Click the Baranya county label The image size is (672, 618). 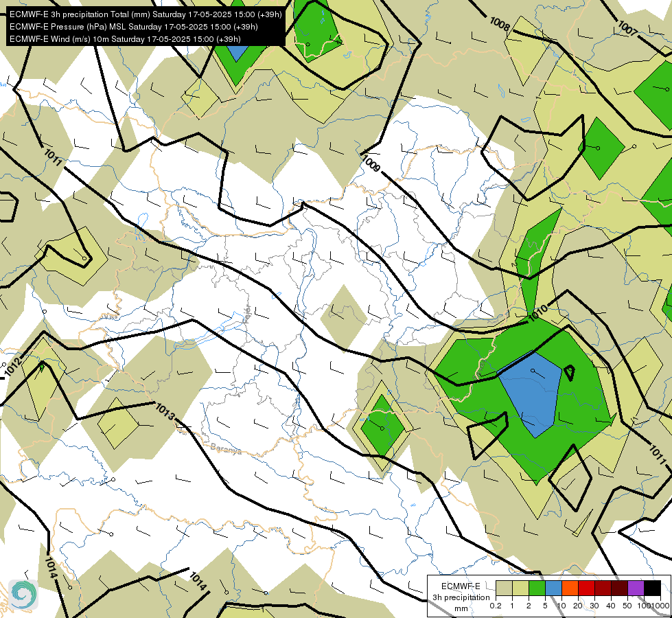(225, 448)
